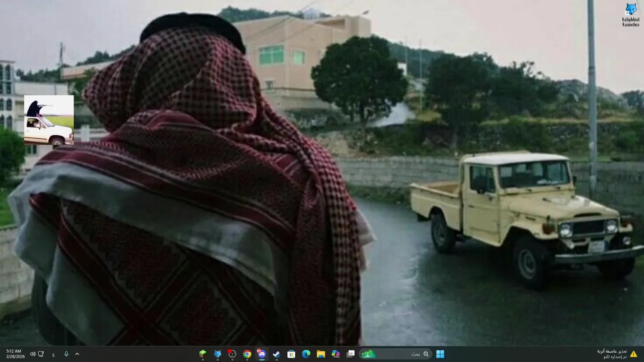Switch to Discord in the taskbar
This screenshot has width=644, height=362.
pos(262,354)
